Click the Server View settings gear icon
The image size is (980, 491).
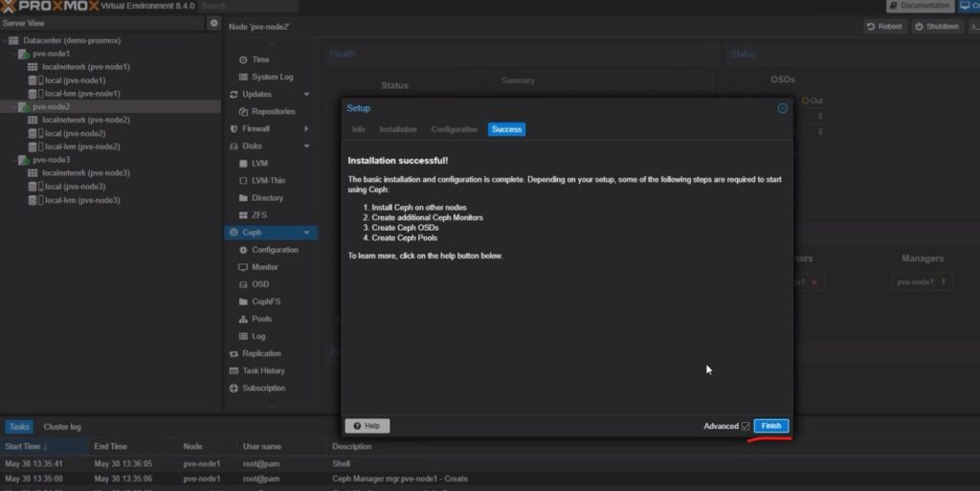(x=213, y=23)
